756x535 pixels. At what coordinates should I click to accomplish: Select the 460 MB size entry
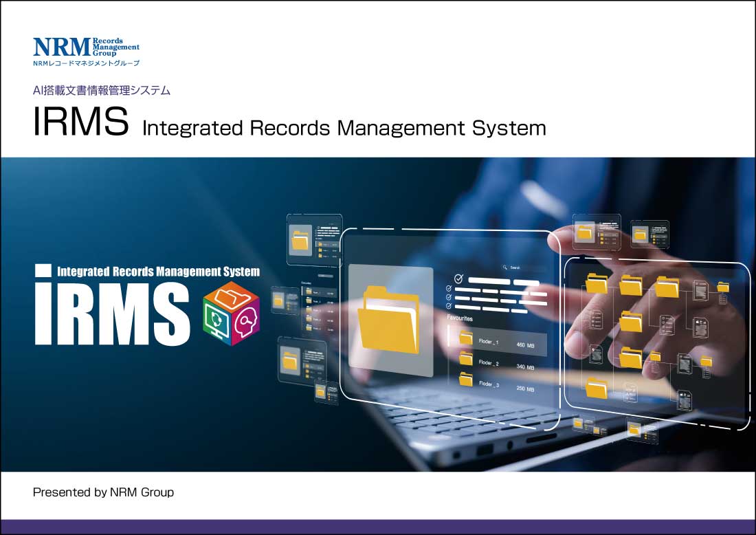525,345
